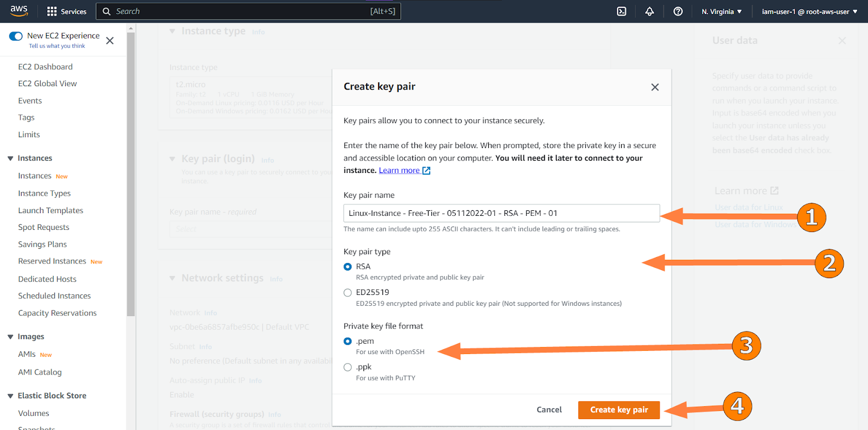
Task: Open Limits in the sidebar
Action: 29,134
